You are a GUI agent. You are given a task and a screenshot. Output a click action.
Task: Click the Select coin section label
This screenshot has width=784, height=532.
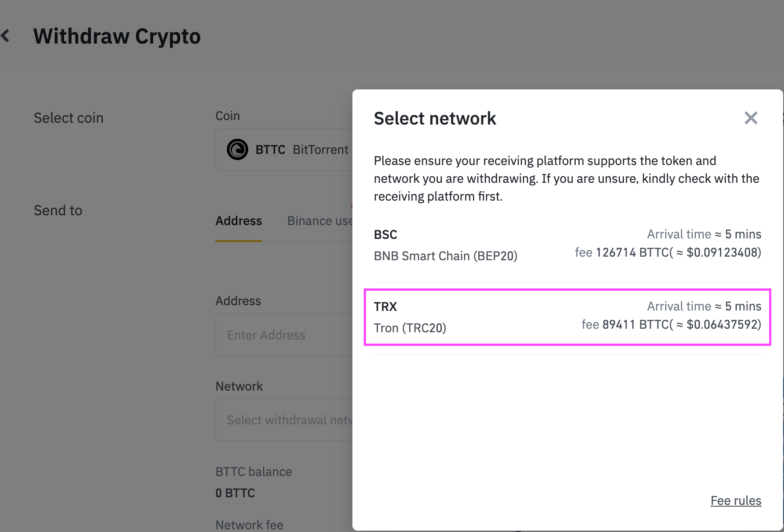pyautogui.click(x=69, y=118)
